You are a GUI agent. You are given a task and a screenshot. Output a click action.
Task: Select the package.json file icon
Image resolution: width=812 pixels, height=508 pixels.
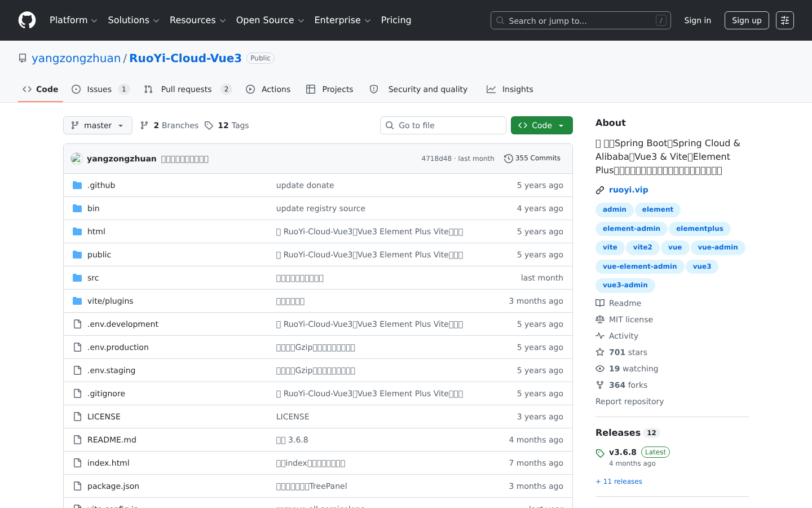pos(77,486)
